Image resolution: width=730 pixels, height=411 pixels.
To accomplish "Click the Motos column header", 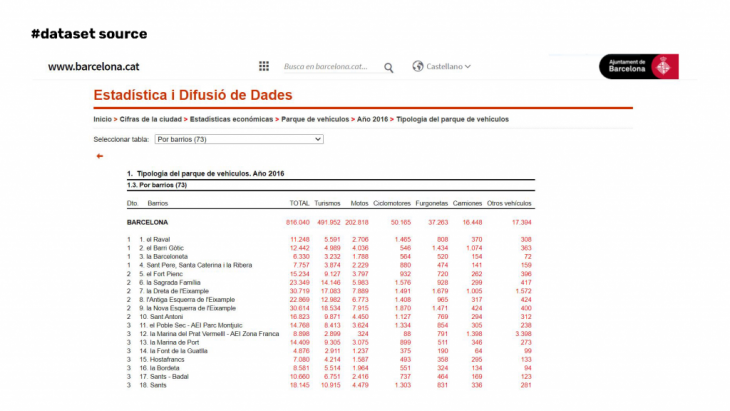I will click(359, 203).
